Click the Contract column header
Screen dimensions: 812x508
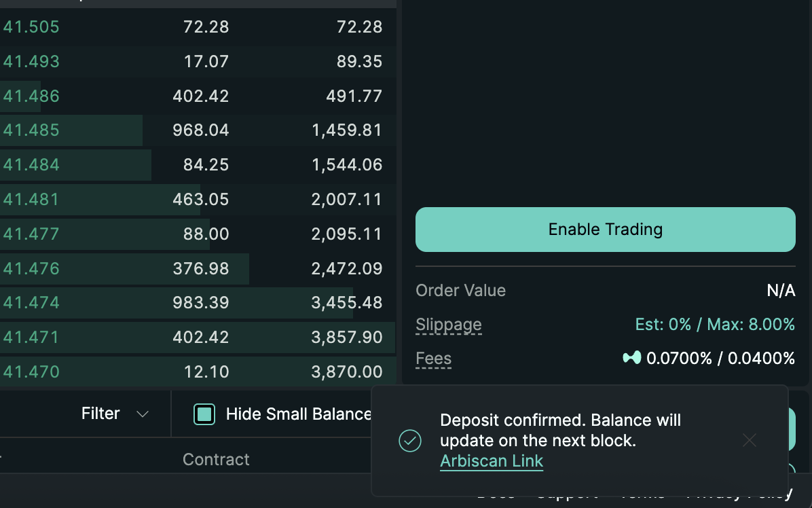[x=216, y=460]
